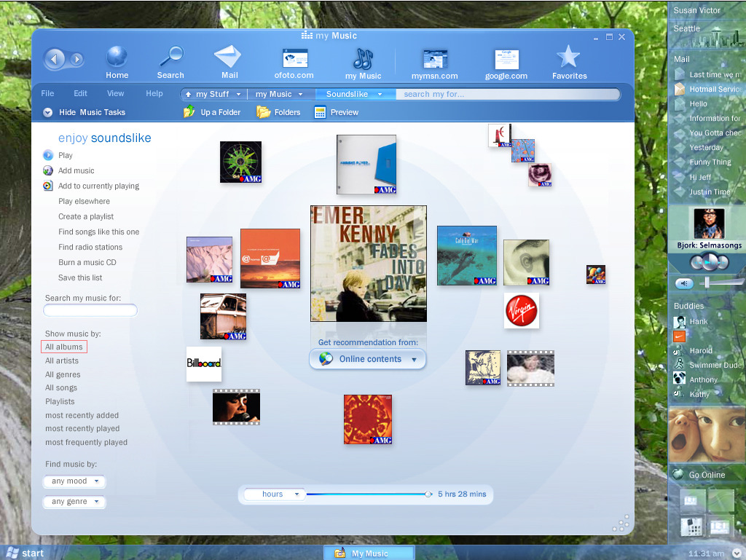Click the Preview toolbar icon
The width and height of the screenshot is (746, 560).
(x=320, y=112)
